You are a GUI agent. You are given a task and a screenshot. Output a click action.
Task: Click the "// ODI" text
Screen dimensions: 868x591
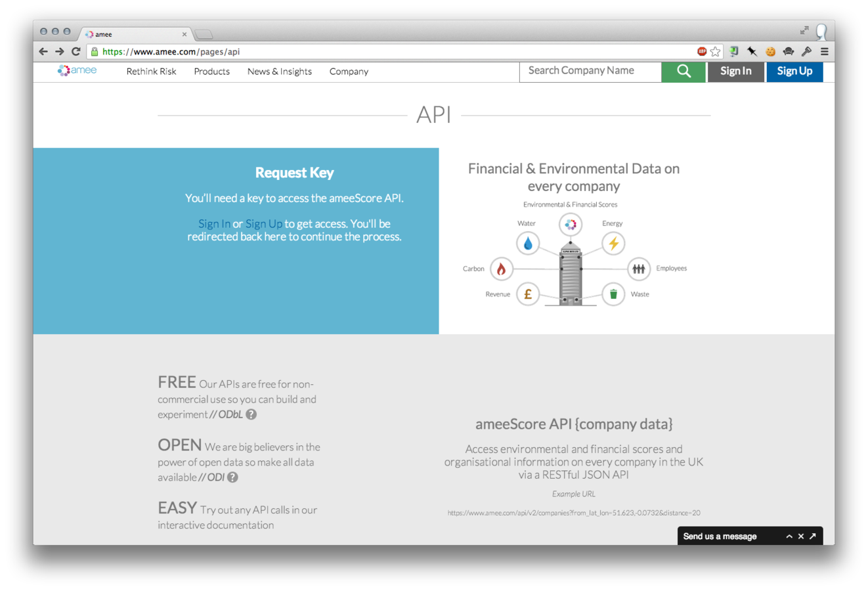coord(211,477)
